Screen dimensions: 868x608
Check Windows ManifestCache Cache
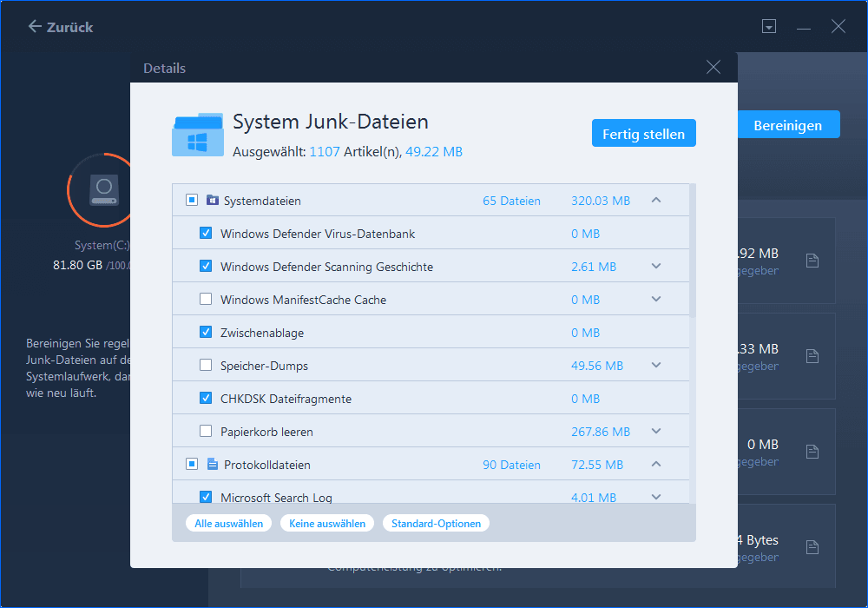tap(206, 299)
